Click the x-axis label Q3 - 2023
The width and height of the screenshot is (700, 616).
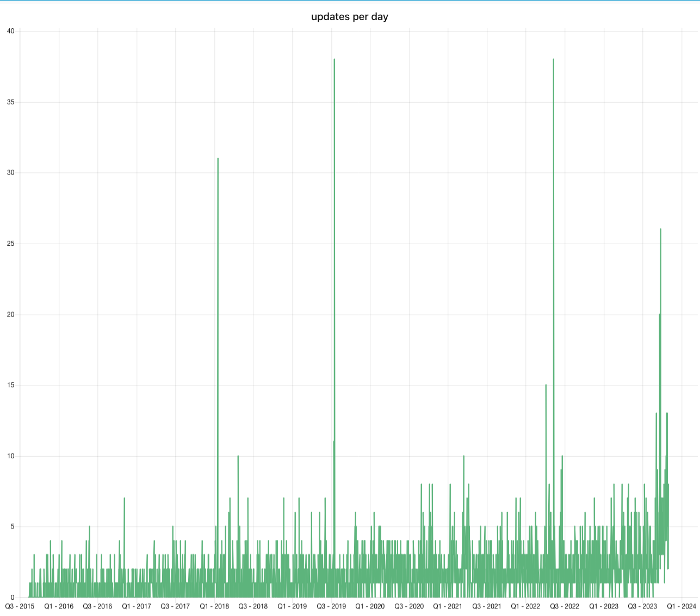pos(642,606)
